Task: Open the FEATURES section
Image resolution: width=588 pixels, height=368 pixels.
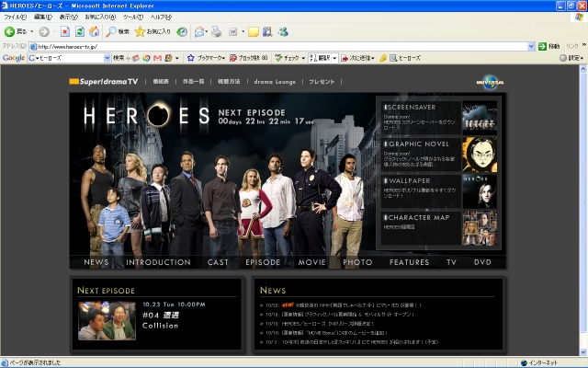Action: coord(409,262)
